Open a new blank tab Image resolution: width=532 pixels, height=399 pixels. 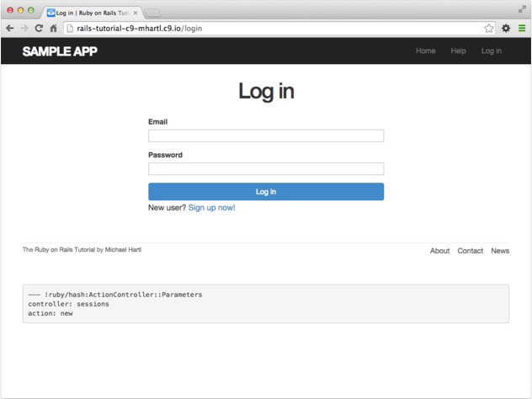[x=153, y=13]
